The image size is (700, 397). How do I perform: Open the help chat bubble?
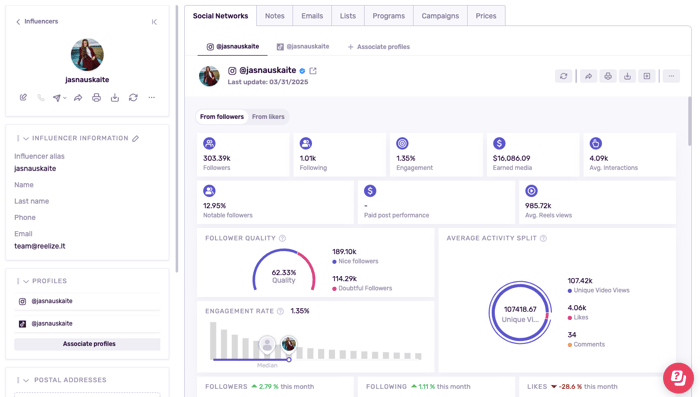pos(678,378)
